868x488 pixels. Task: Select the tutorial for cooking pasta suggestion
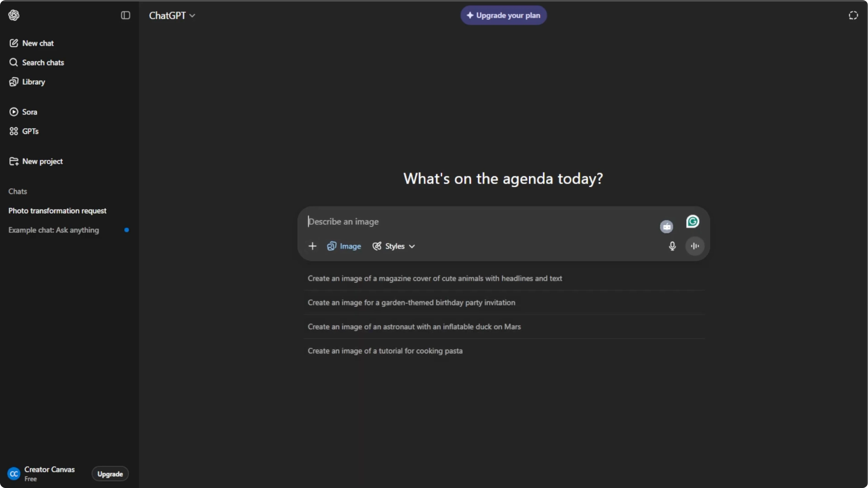(504, 351)
